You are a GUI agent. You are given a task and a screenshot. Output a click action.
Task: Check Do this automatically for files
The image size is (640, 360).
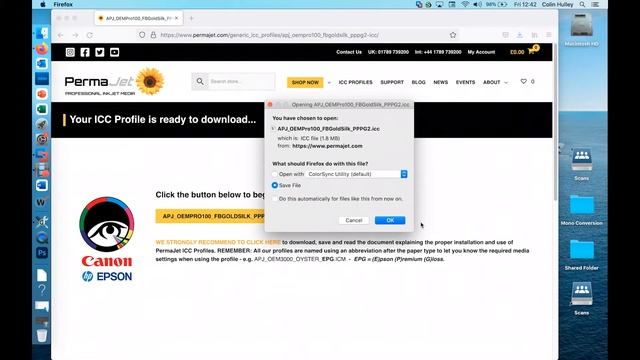pyautogui.click(x=275, y=199)
